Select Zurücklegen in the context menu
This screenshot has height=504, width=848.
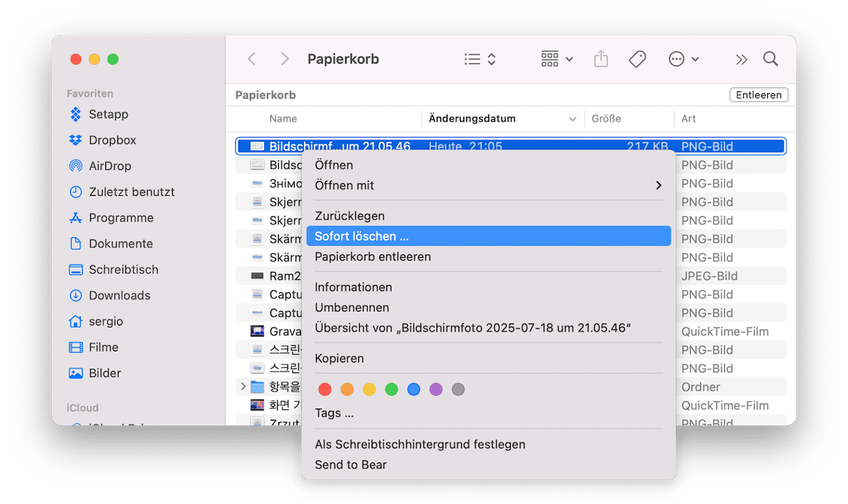tap(349, 216)
